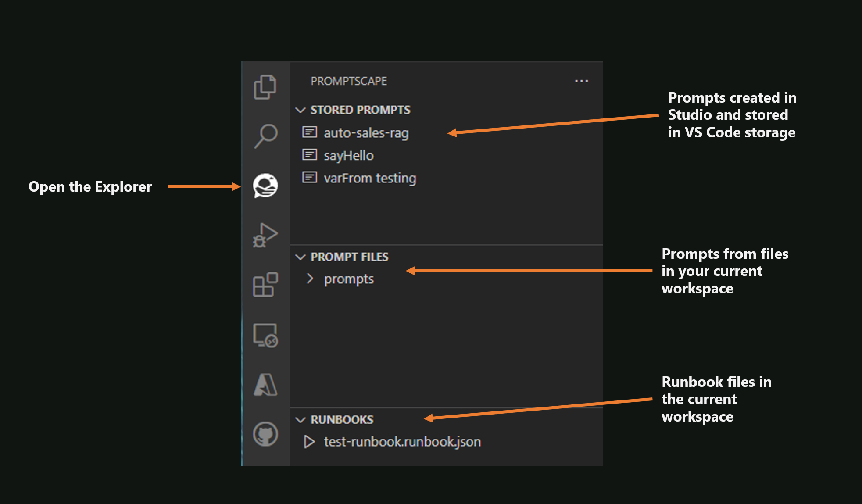Image resolution: width=862 pixels, height=504 pixels.
Task: Click the RUNBOOKS section header
Action: coord(342,420)
